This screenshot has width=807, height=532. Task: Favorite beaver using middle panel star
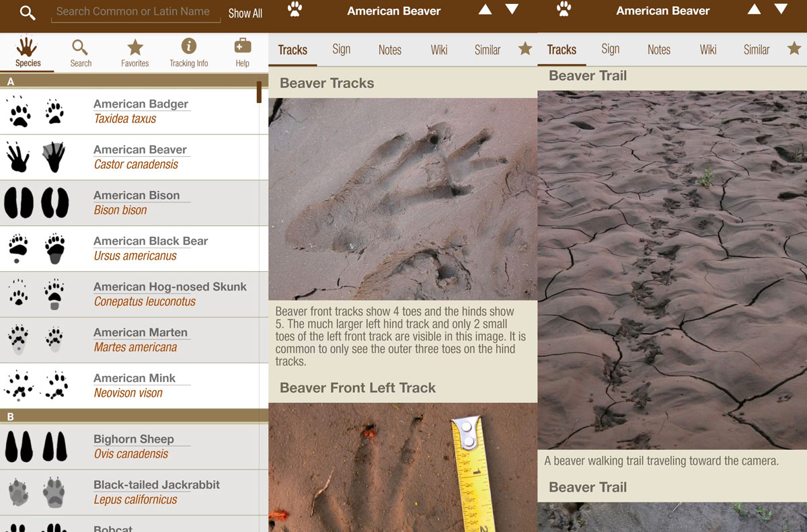tap(525, 48)
